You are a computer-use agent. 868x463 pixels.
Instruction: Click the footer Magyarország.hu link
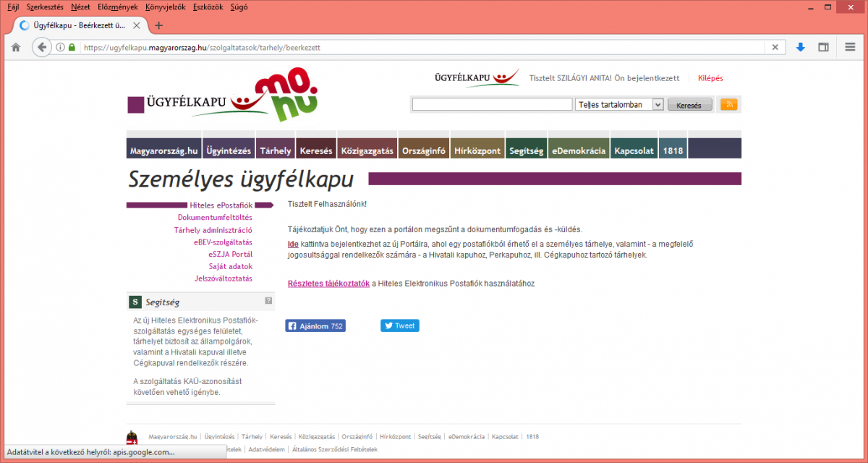[173, 437]
